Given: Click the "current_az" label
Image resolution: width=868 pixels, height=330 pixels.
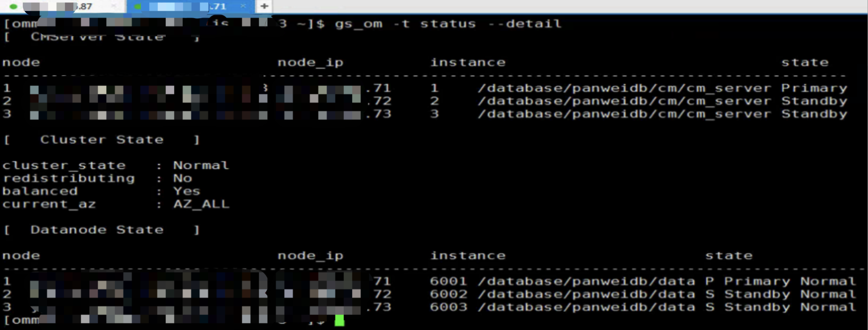Looking at the screenshot, I should coord(49,204).
